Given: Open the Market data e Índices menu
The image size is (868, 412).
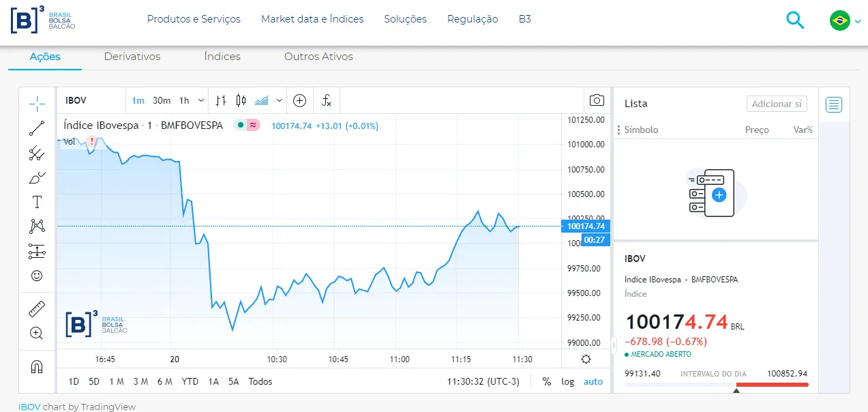Looking at the screenshot, I should click(x=312, y=19).
